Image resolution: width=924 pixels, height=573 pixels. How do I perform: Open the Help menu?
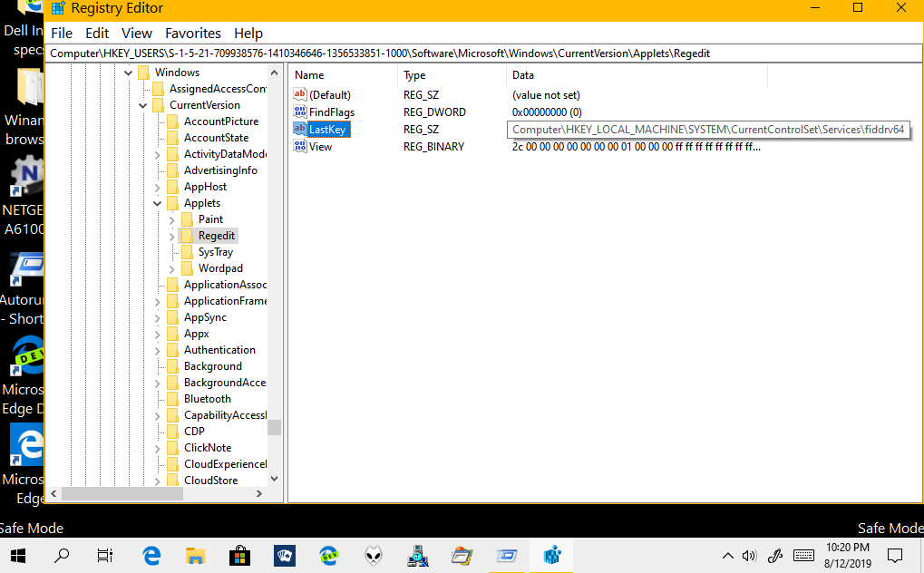coord(248,34)
